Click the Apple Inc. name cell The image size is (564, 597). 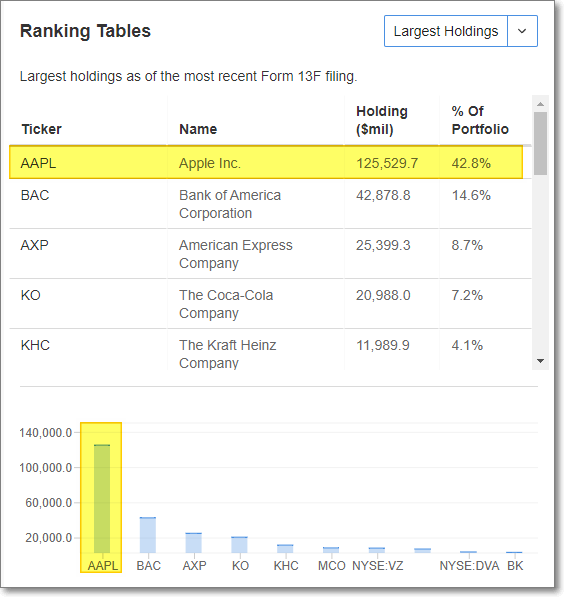coord(210,163)
